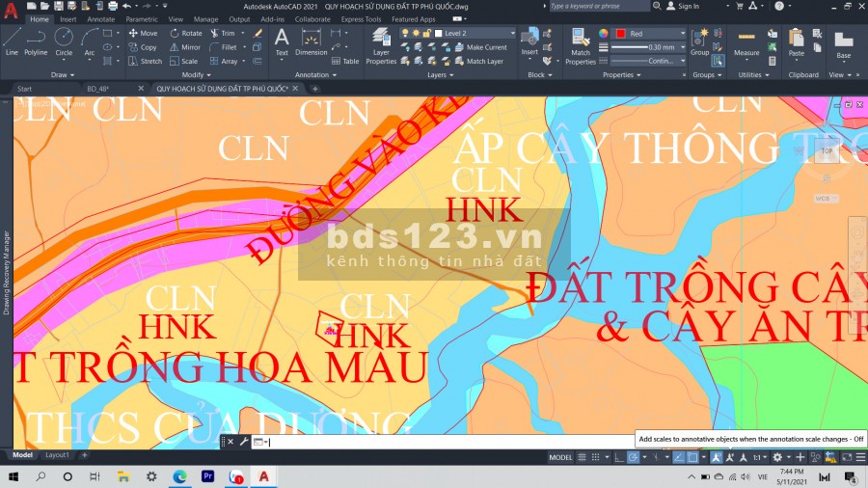This screenshot has width=868, height=488.
Task: Toggle drawing grid display in status bar
Action: click(582, 457)
